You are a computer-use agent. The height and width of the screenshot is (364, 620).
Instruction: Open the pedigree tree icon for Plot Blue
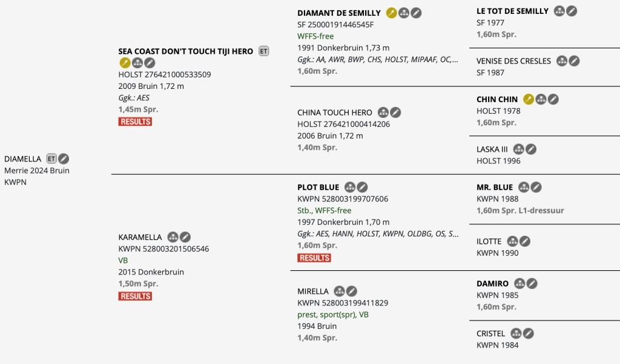350,187
